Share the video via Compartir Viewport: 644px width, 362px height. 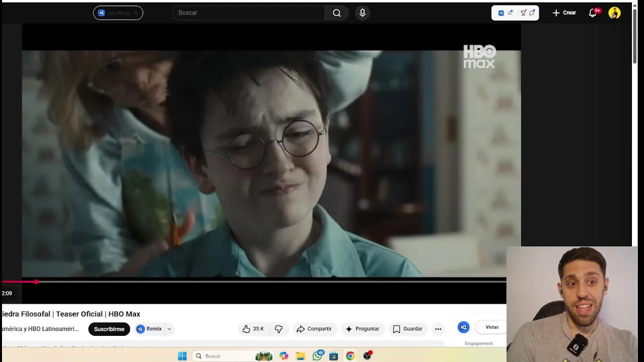tap(314, 329)
